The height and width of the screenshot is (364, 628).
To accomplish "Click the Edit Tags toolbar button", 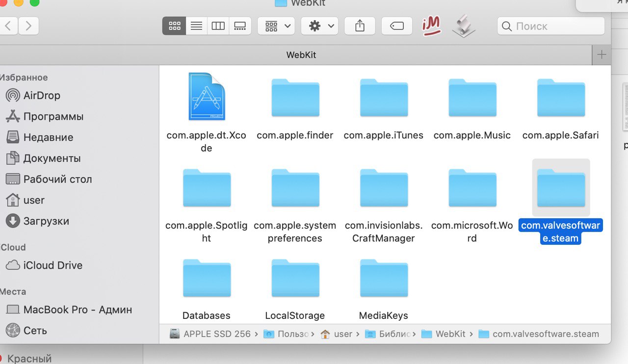I will tap(396, 26).
